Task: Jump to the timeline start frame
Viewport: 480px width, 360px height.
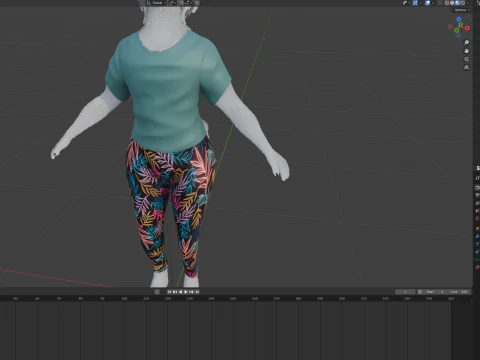Action: (x=169, y=292)
